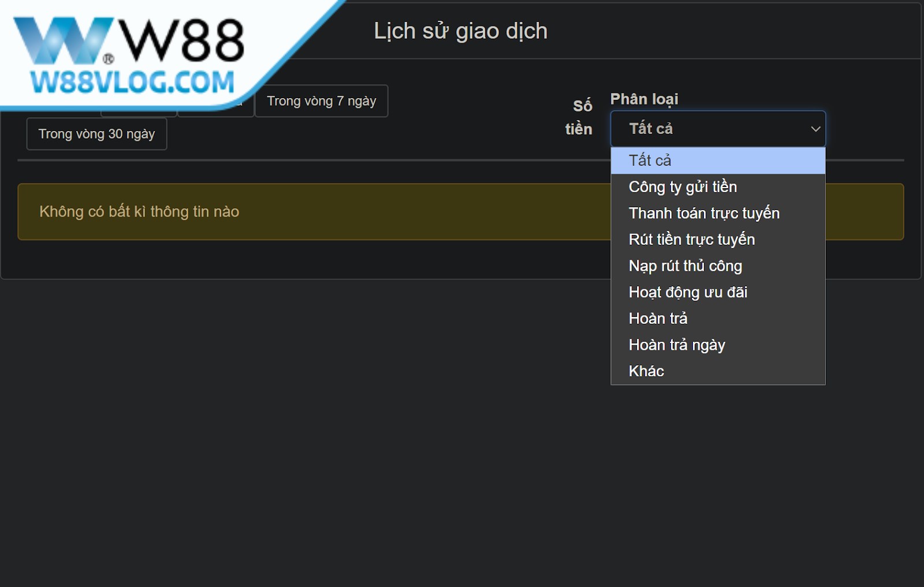Click the Phân loại label

(644, 99)
